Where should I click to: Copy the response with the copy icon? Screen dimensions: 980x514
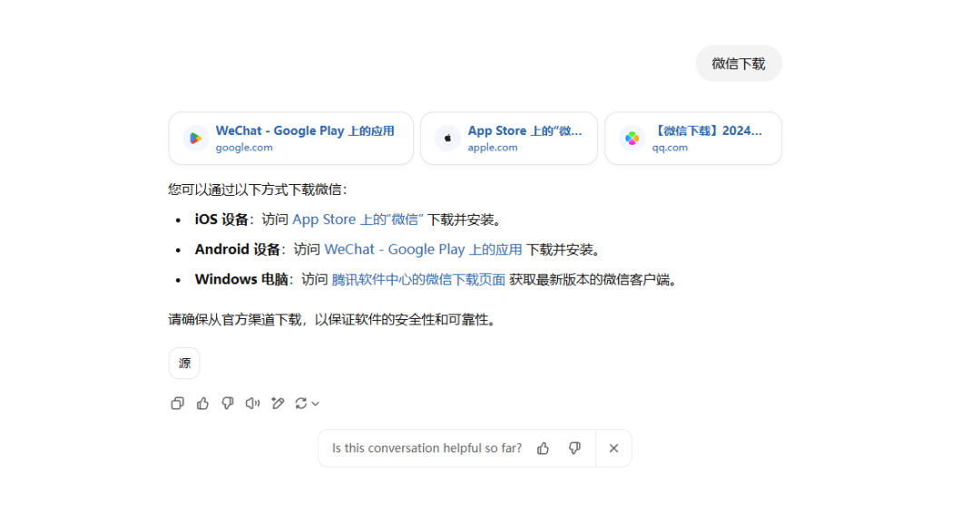(177, 403)
